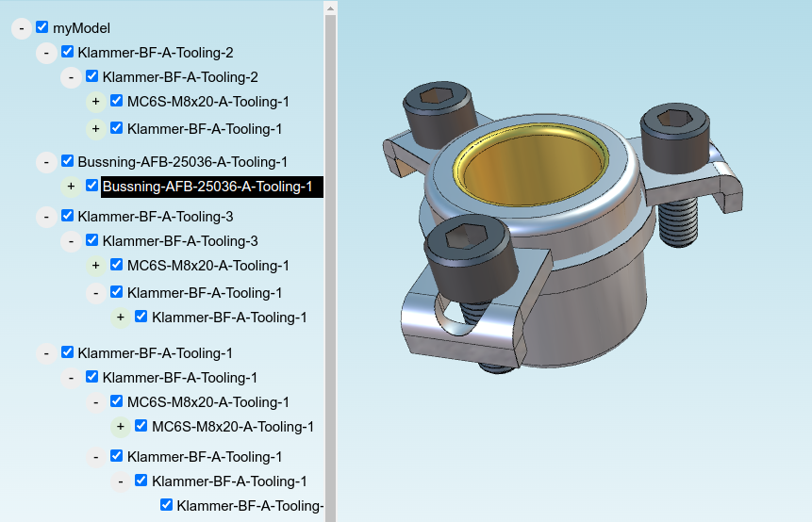Expand MC6S-M8x20-A-Tooling-1 under Klammer-BF-A-Tooling-3
Screen dimensions: 812x522
(96, 266)
